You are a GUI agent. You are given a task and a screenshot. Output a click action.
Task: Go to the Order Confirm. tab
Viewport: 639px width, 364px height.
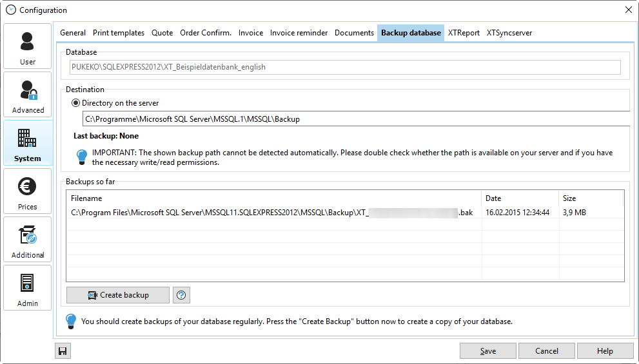(x=205, y=33)
